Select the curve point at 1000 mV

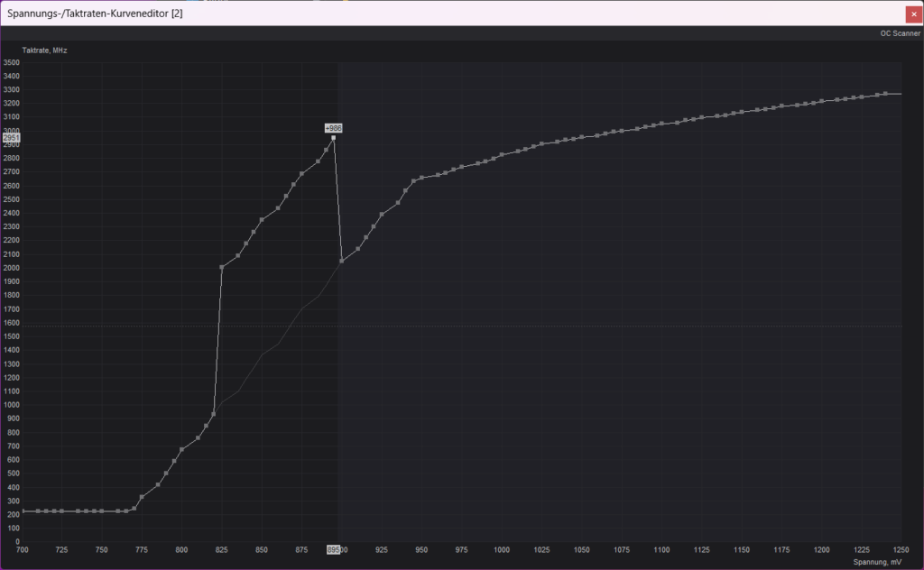502,155
